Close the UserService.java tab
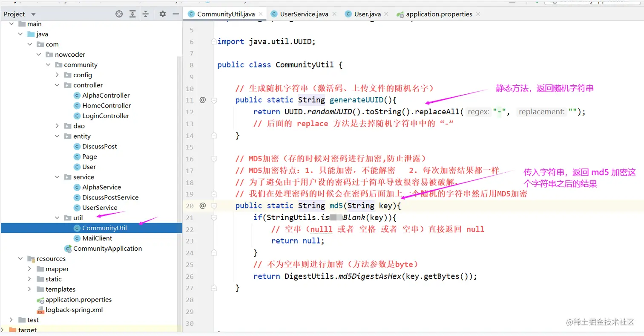Screen dimensions: 644x336 tap(334, 14)
